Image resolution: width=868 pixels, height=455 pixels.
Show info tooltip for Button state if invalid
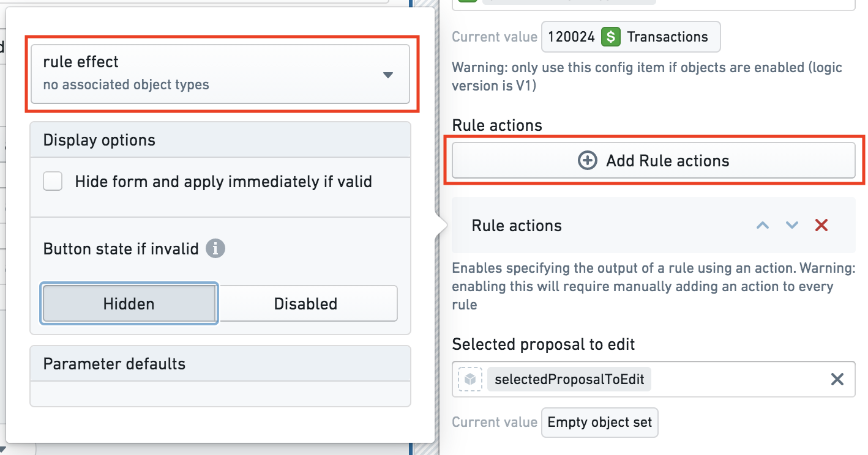click(215, 249)
